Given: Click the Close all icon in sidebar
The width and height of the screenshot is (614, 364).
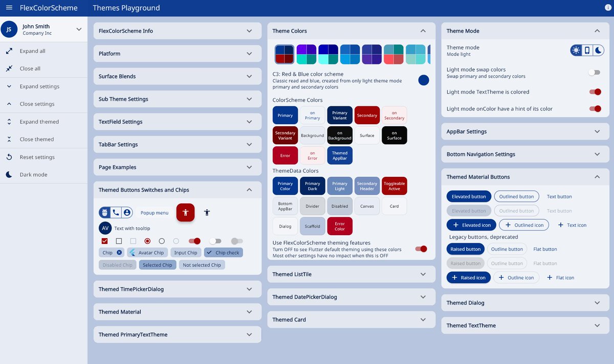Looking at the screenshot, I should tap(9, 69).
